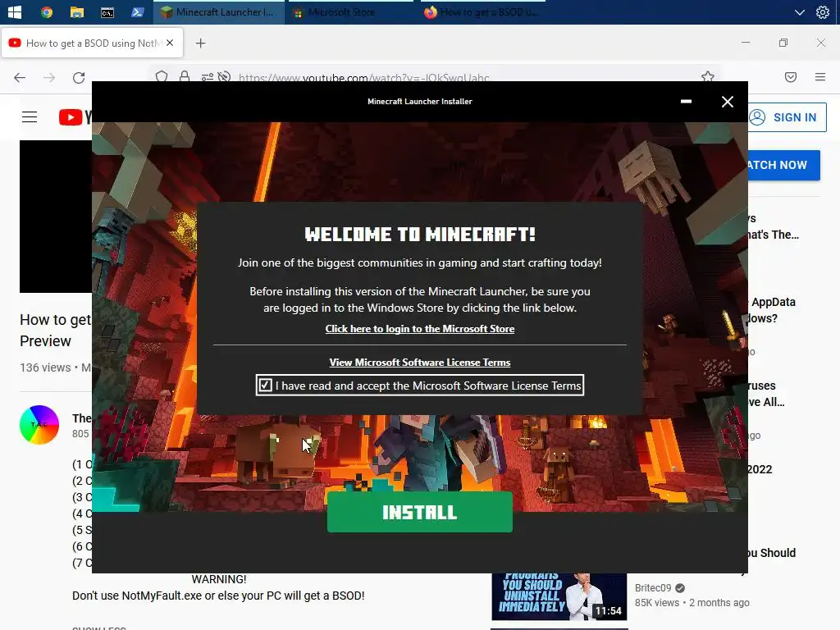Open the YouTube guide hamburger menu
Screen dimensions: 840x630
(30, 116)
